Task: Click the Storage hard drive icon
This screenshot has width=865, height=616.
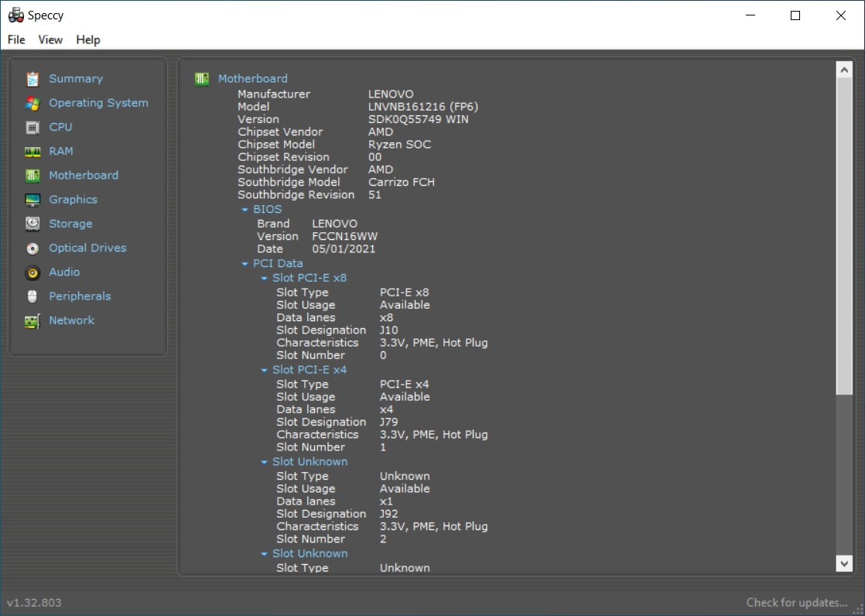Action: (32, 224)
